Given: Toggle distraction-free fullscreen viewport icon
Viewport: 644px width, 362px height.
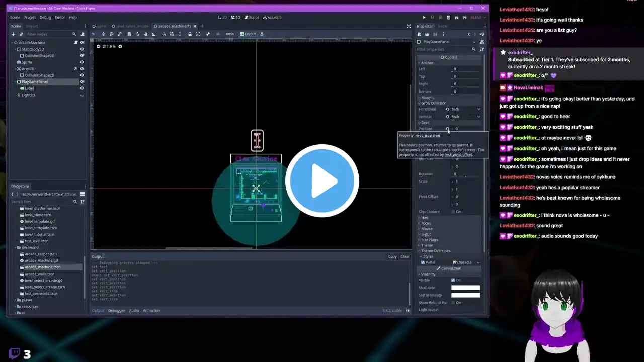Looking at the screenshot, I should point(409,26).
